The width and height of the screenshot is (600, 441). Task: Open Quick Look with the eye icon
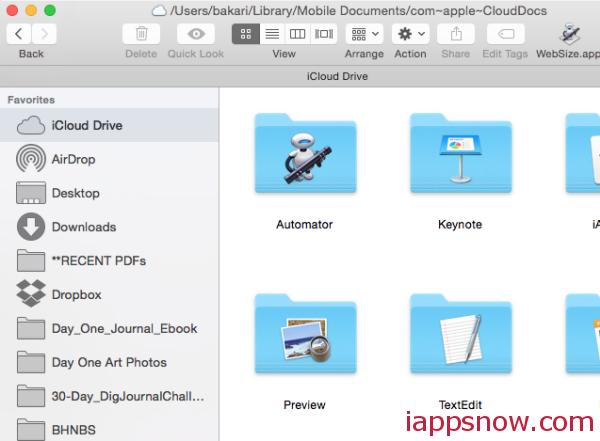tap(196, 34)
